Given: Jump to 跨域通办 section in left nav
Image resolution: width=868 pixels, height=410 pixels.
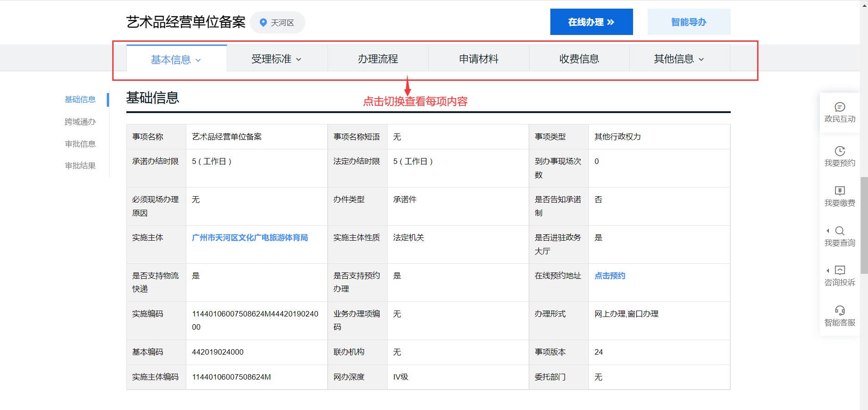Looking at the screenshot, I should (80, 122).
